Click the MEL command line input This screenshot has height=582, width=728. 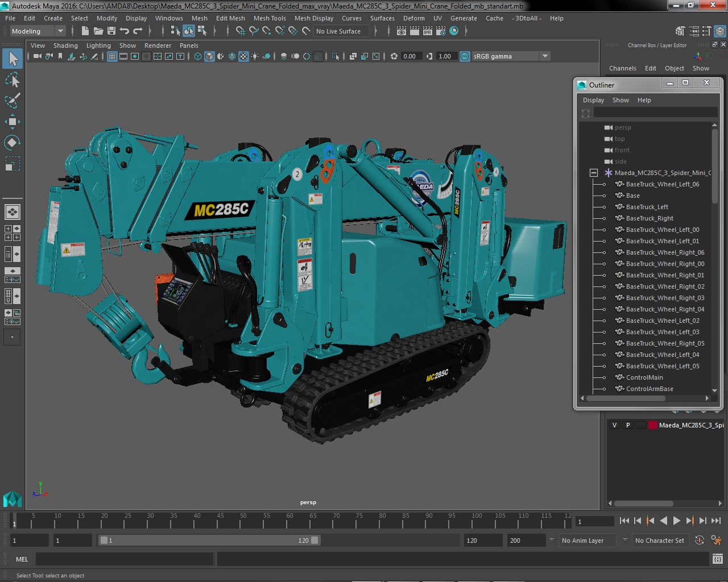(125, 559)
